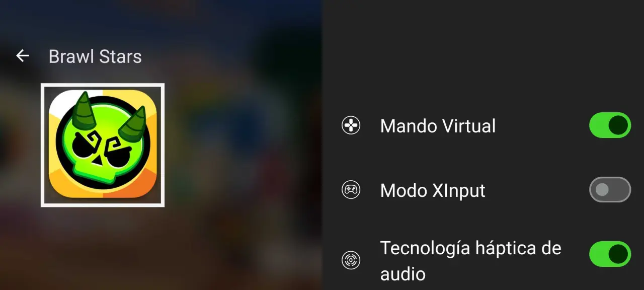Click the Brawl Stars title text
This screenshot has height=290, width=644.
click(x=95, y=56)
